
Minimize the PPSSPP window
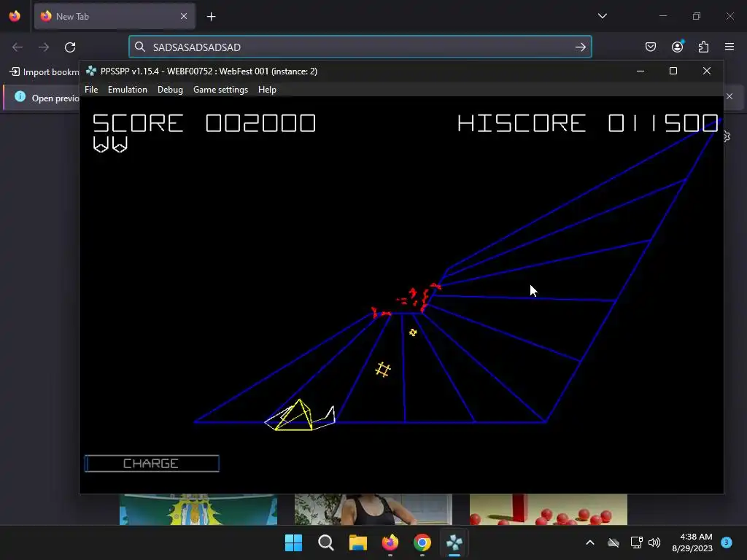[x=640, y=71]
